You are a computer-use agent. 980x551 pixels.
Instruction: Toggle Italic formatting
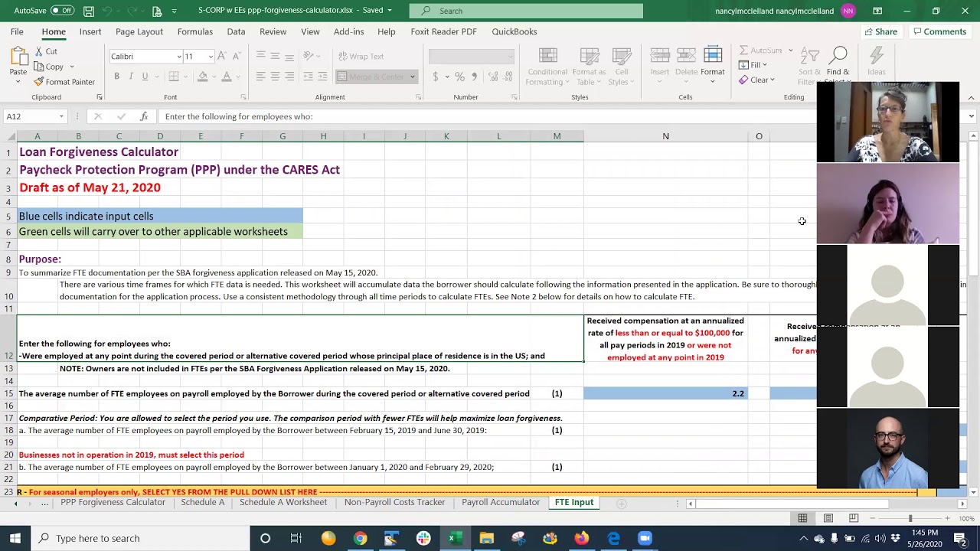[131, 77]
